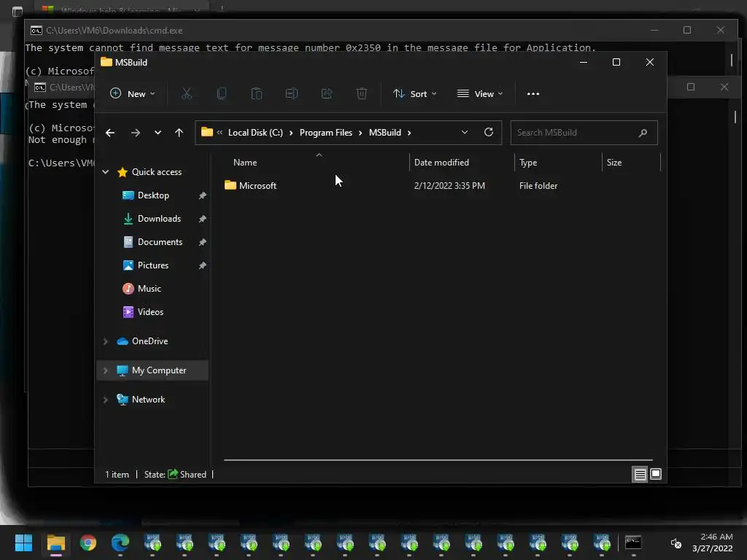The width and height of the screenshot is (747, 560).
Task: Sort by the Date modified column header
Action: 441,163
